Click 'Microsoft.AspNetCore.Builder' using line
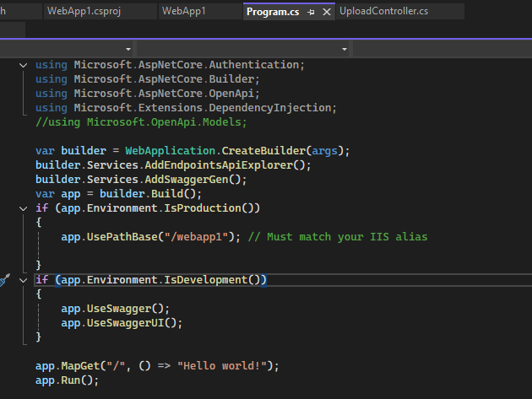Image resolution: width=532 pixels, height=399 pixels. coord(148,79)
